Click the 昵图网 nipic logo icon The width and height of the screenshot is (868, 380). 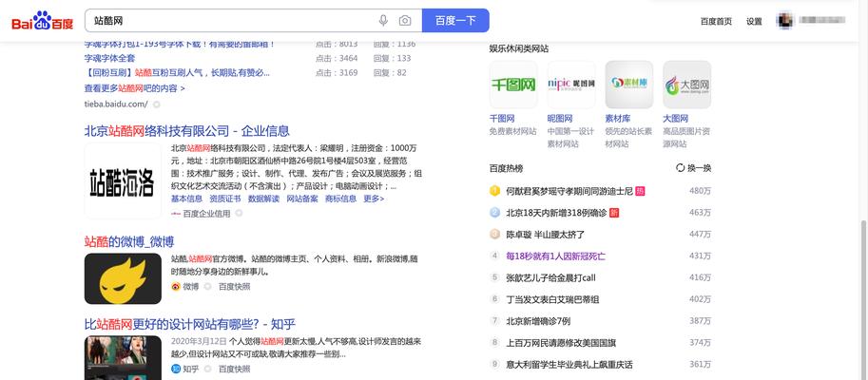click(571, 85)
